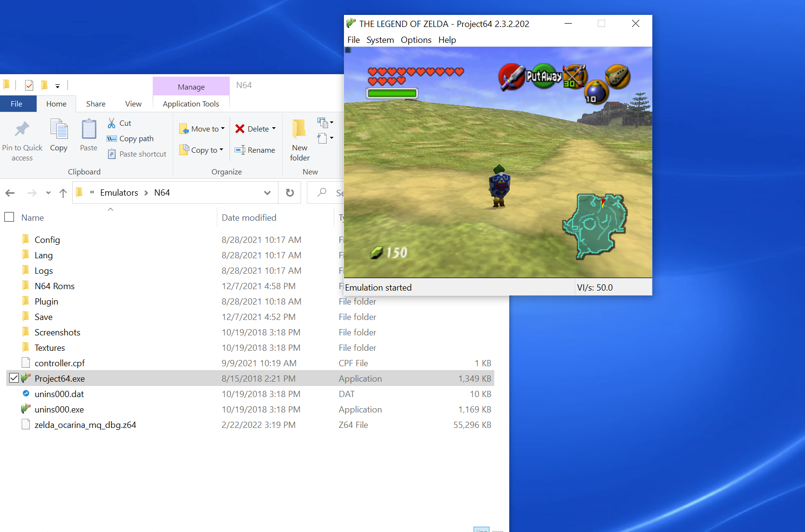
Task: Select the zelda_ocarina_mq_dbg.z64 file
Action: (x=85, y=425)
